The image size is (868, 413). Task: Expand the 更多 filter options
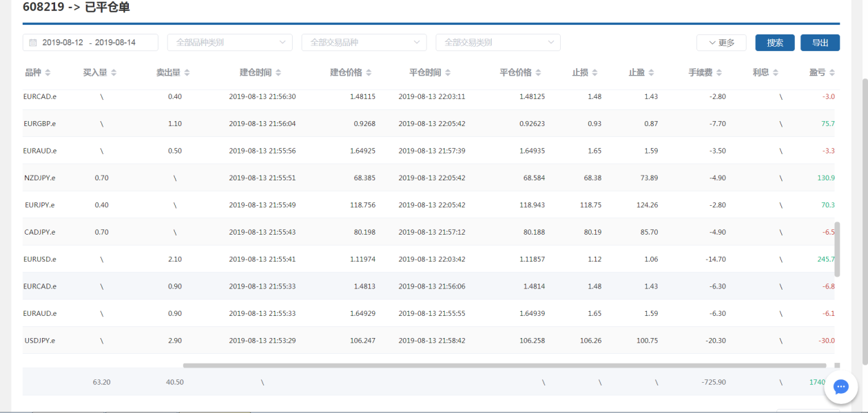pyautogui.click(x=721, y=43)
